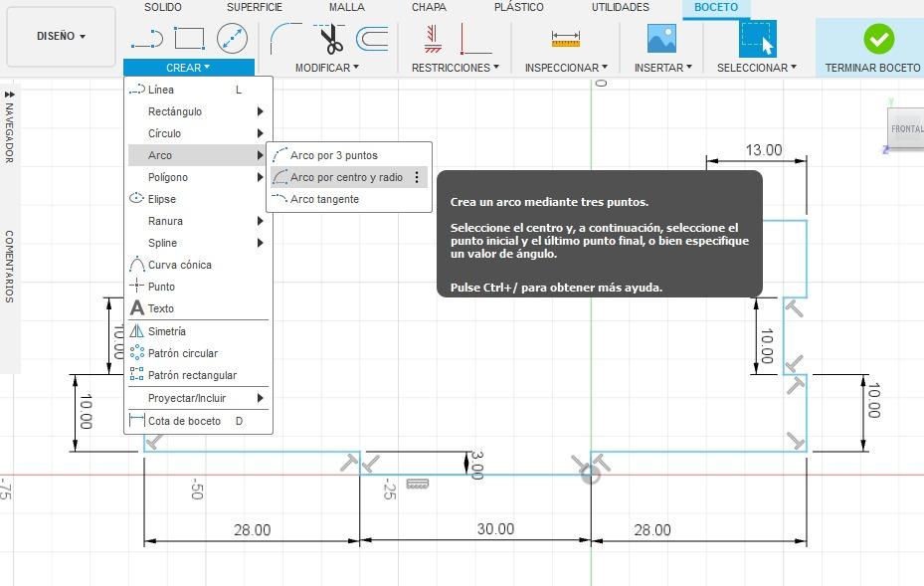This screenshot has width=924, height=586.
Task: Switch to the MALLA tab
Action: (x=346, y=7)
